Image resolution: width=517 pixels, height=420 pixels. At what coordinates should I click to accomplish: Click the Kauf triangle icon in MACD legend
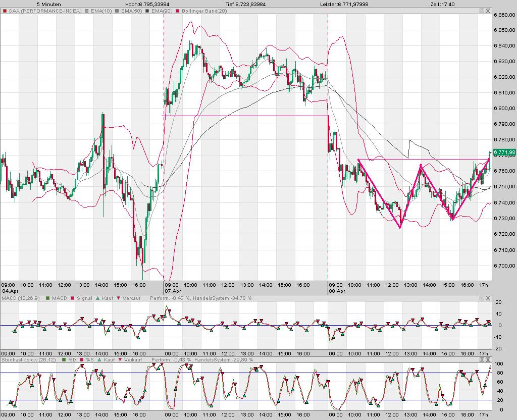(x=97, y=298)
